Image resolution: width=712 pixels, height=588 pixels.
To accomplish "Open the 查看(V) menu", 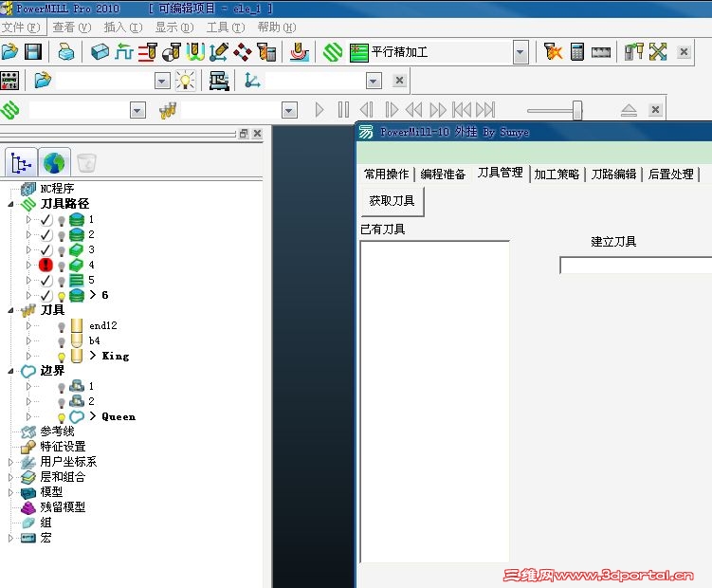I will click(72, 28).
